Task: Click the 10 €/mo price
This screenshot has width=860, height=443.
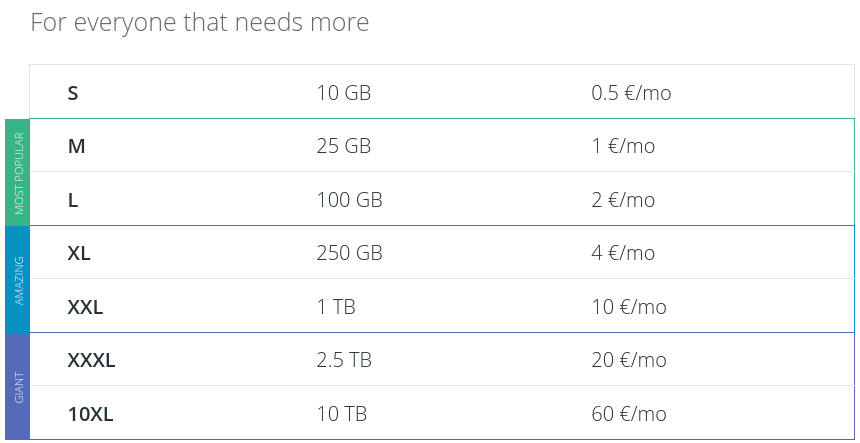Action: pos(629,306)
